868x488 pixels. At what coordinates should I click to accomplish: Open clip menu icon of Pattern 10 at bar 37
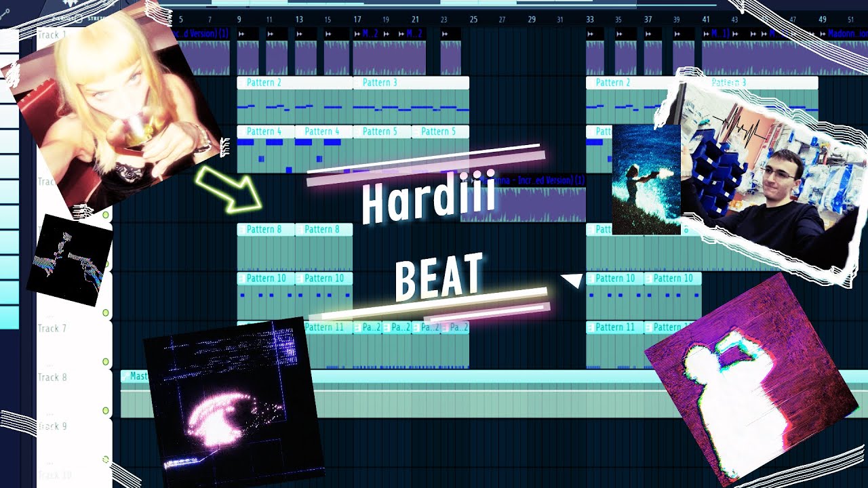pos(649,278)
